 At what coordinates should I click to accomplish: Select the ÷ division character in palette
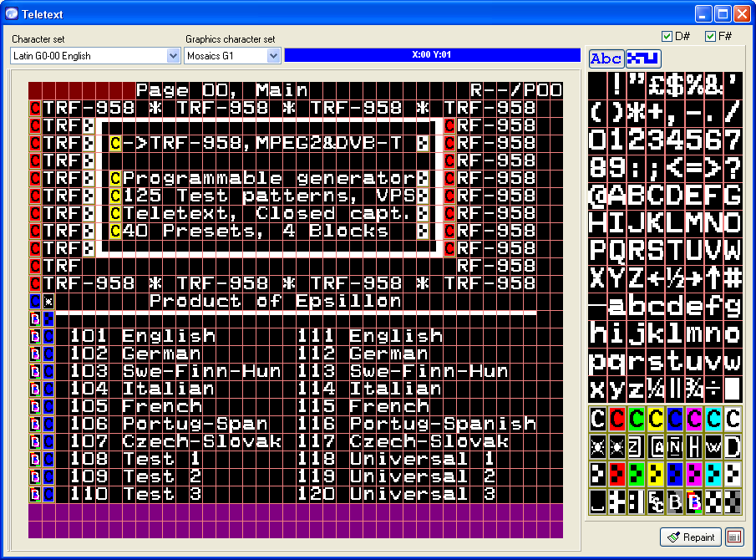[713, 389]
